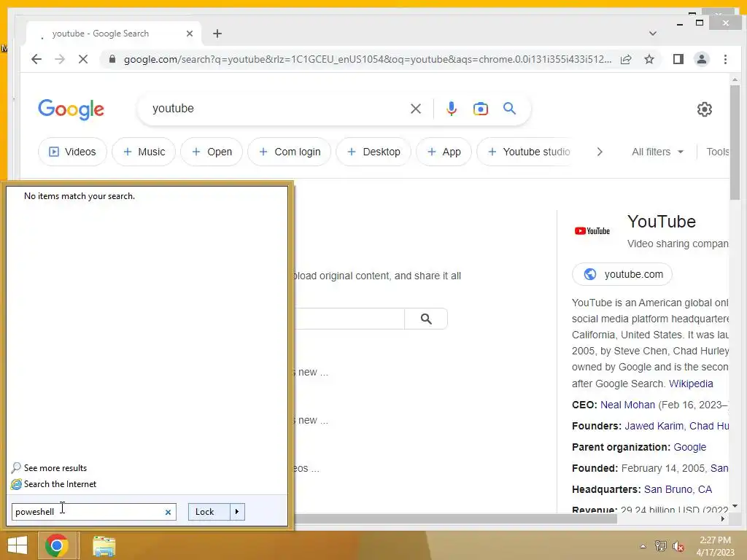The height and width of the screenshot is (560, 747).
Task: Click the scroll up arrow of page
Action: [x=735, y=80]
